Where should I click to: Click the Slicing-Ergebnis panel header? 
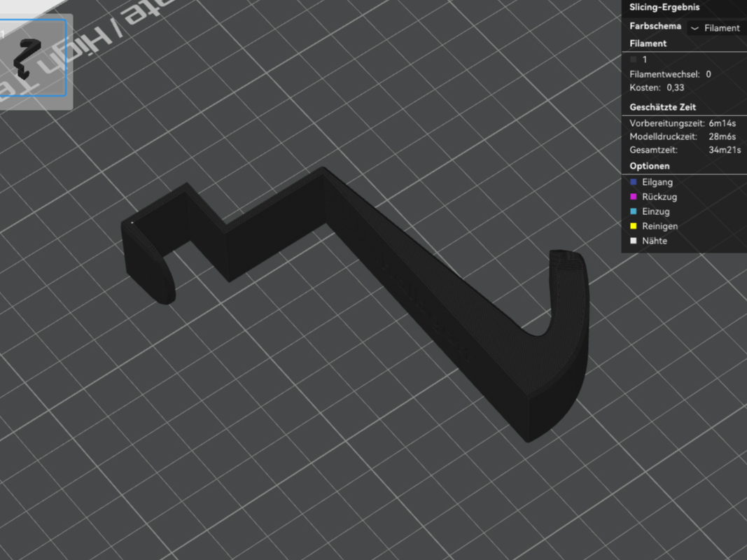pyautogui.click(x=664, y=7)
